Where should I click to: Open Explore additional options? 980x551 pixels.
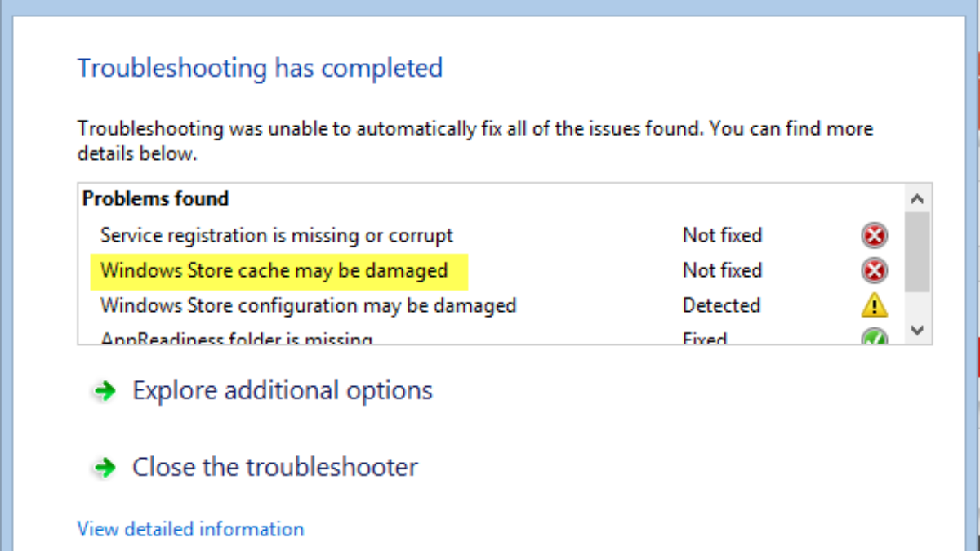[x=282, y=390]
